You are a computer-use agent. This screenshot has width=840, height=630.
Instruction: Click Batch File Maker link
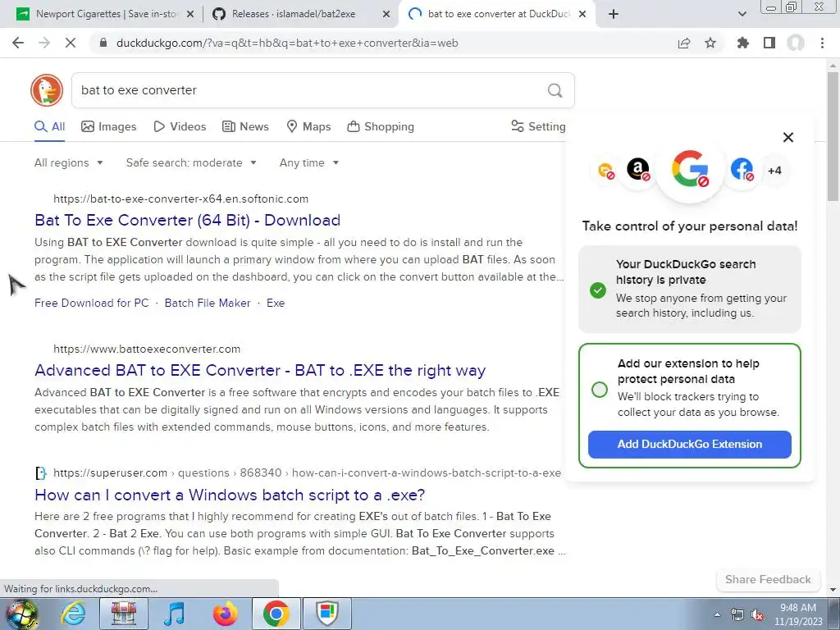(x=208, y=303)
